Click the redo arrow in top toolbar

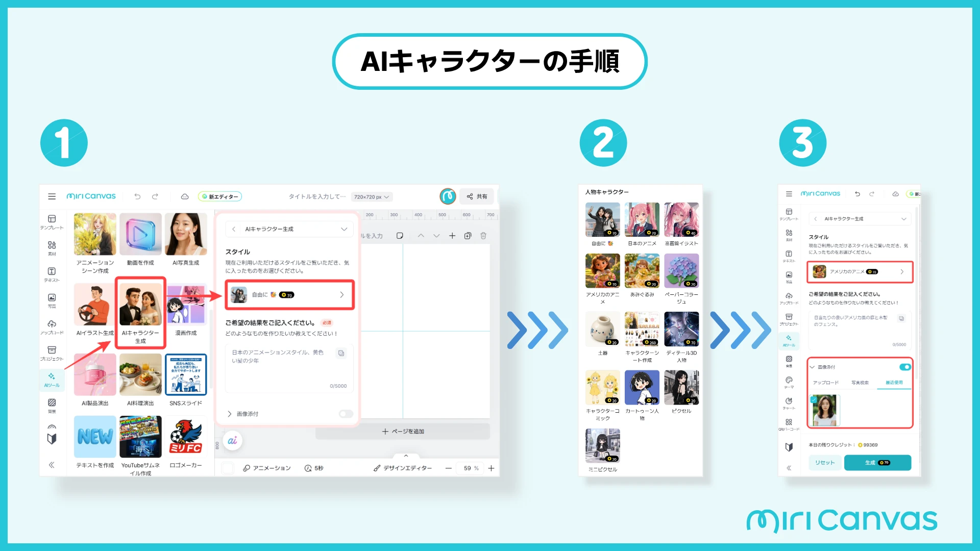click(x=155, y=196)
